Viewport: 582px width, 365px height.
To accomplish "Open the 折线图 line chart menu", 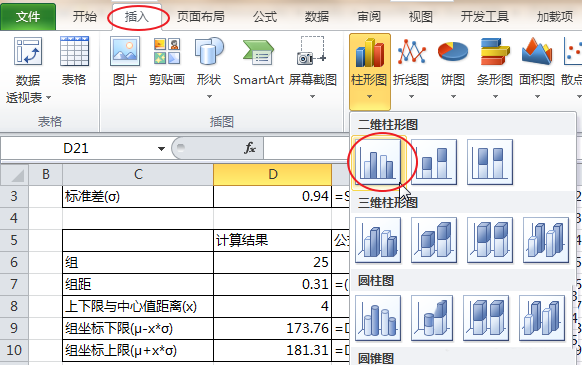I will point(411,69).
